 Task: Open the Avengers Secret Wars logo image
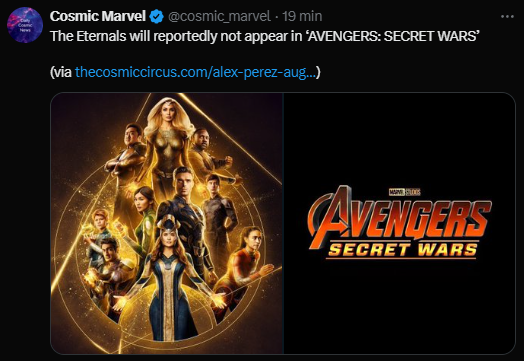[x=399, y=223]
